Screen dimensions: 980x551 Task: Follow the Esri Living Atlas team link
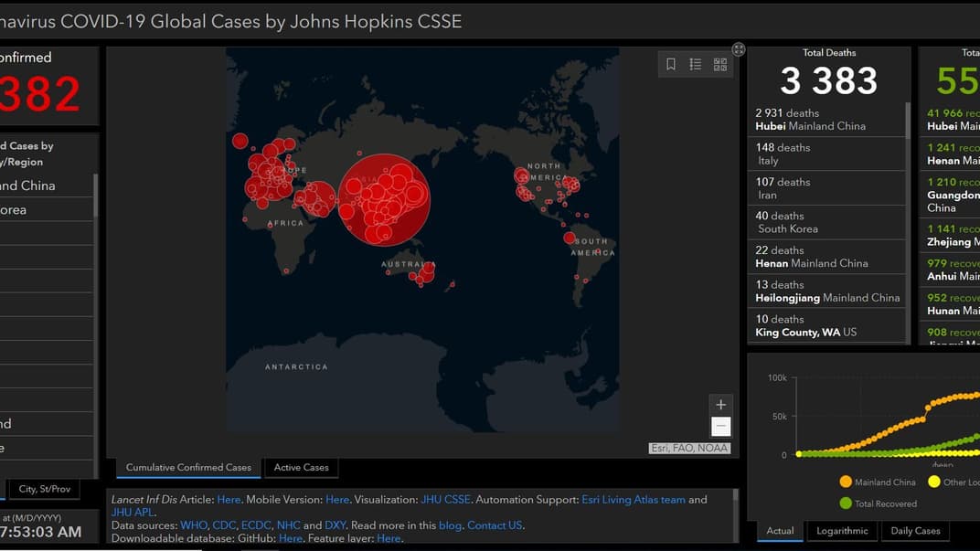coord(634,500)
